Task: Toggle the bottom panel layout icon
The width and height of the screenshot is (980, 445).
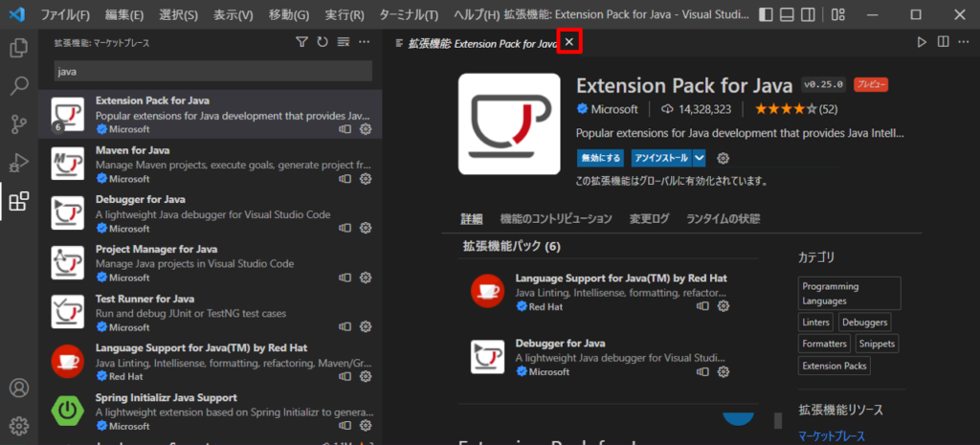Action: 787,14
